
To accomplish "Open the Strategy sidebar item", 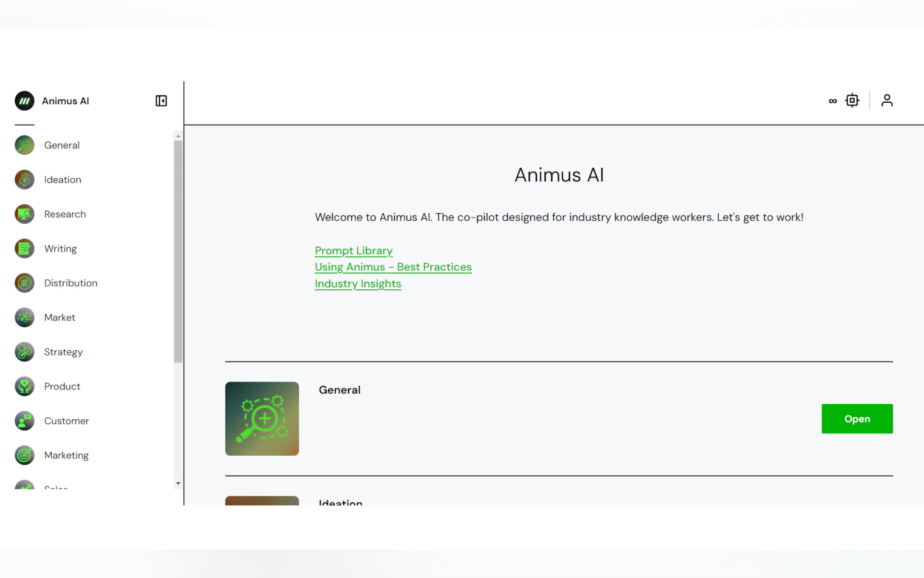I will [x=63, y=352].
